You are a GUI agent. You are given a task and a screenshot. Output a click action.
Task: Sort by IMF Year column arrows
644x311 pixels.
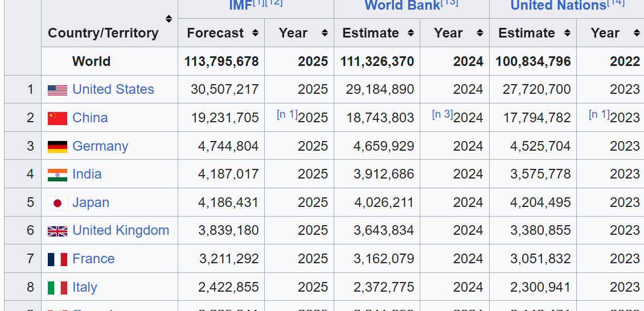pyautogui.click(x=325, y=33)
